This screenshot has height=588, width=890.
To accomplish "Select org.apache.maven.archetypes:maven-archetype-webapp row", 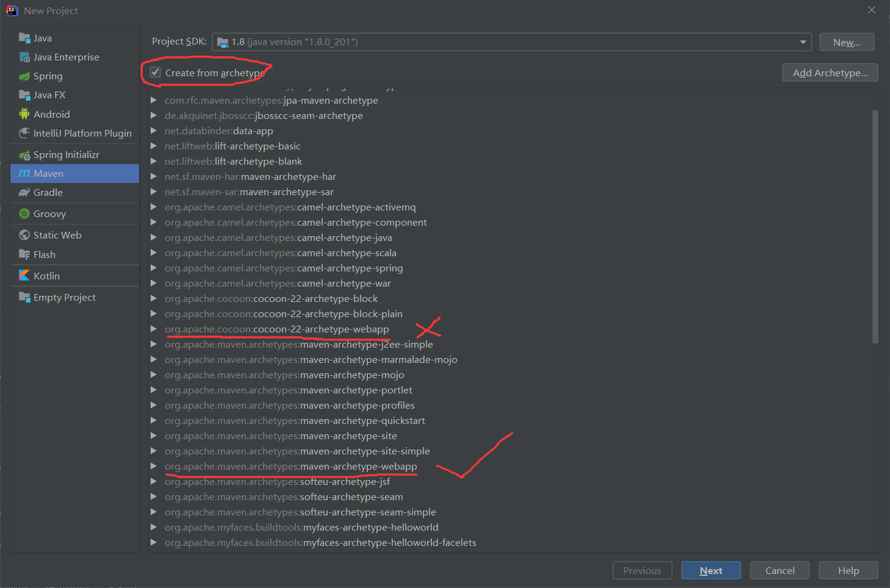I will click(x=510, y=466).
